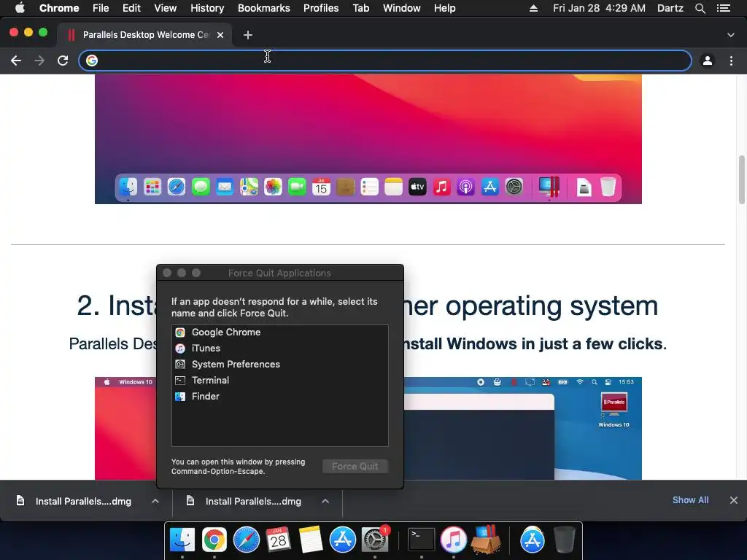
Task: Expand options for first Install Parallels download
Action: (155, 501)
